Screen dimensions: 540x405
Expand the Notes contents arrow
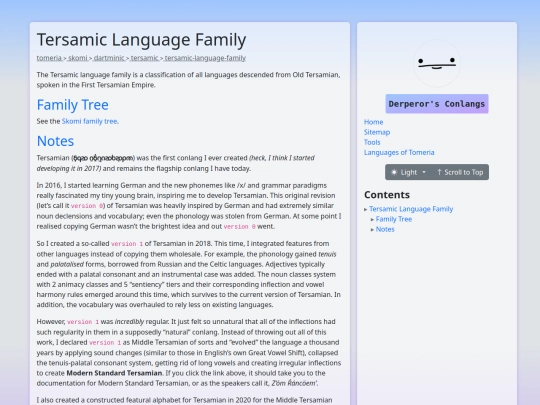coord(372,230)
